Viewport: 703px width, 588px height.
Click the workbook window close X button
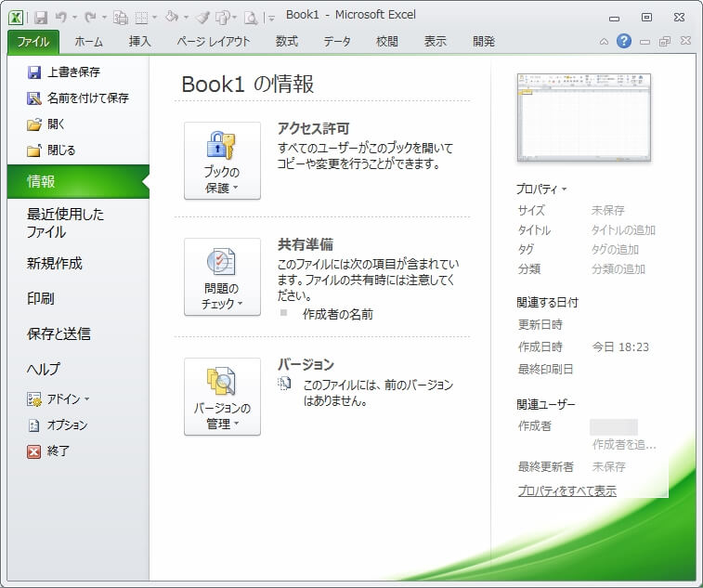pos(685,40)
